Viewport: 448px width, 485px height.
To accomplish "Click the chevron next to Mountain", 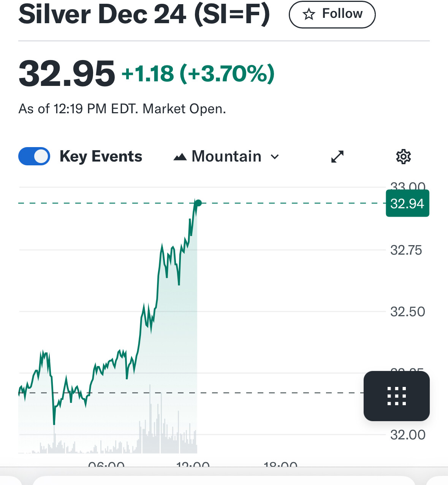I will pos(275,157).
